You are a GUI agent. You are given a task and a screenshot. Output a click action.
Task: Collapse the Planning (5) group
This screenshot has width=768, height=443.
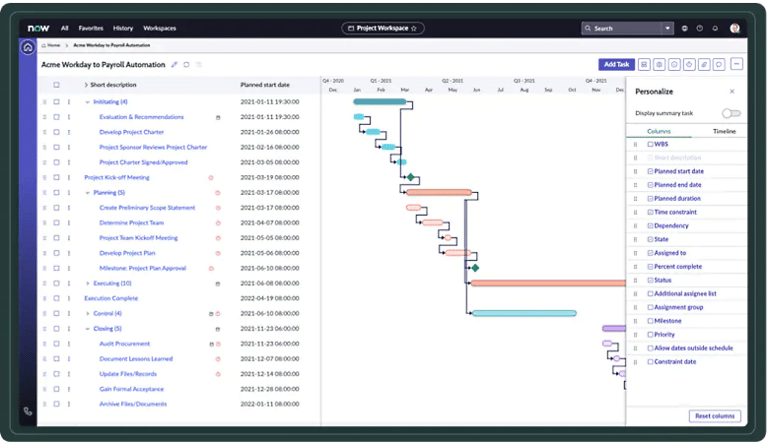pos(88,193)
